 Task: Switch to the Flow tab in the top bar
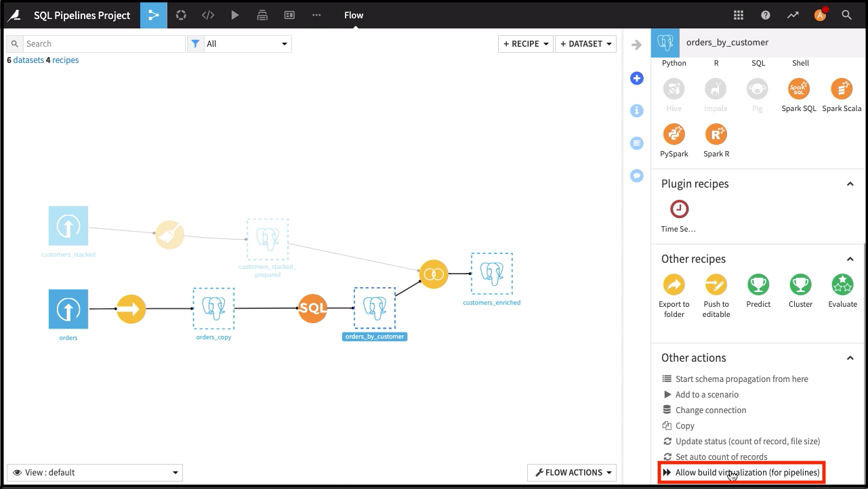click(x=353, y=15)
